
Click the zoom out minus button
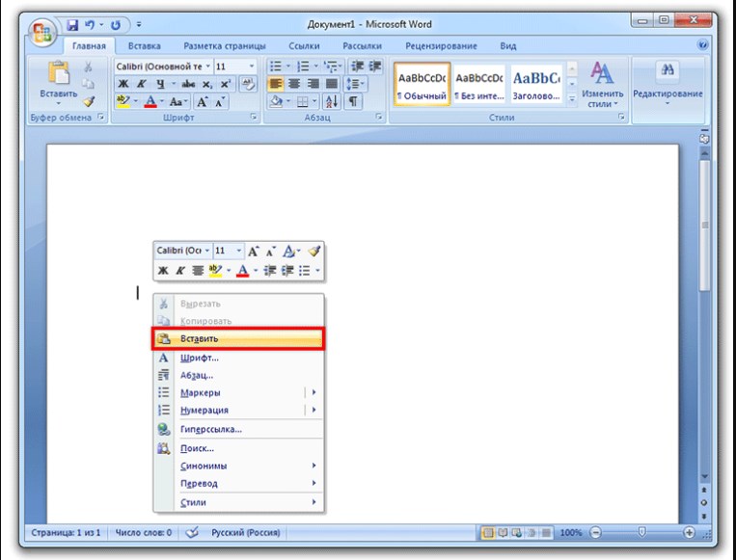pos(596,532)
